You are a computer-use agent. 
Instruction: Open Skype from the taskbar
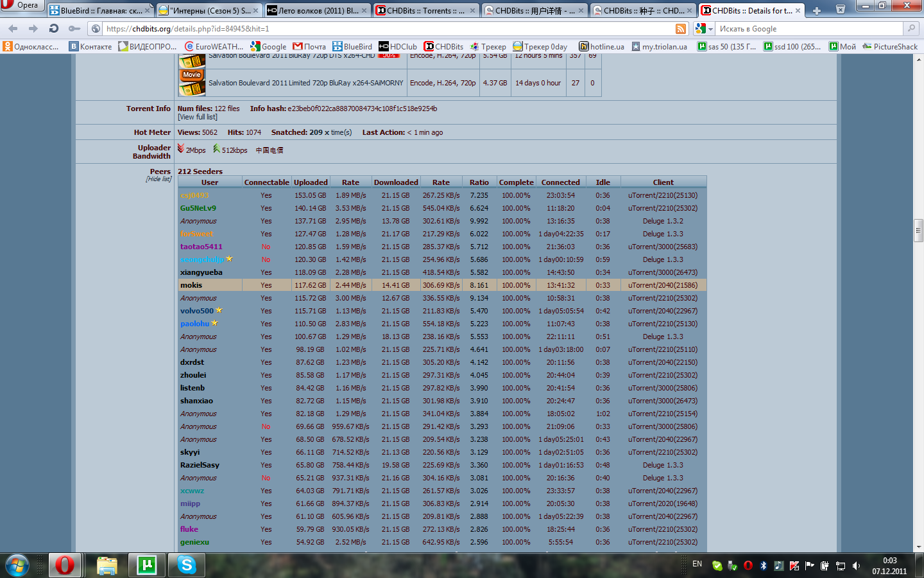click(x=187, y=565)
